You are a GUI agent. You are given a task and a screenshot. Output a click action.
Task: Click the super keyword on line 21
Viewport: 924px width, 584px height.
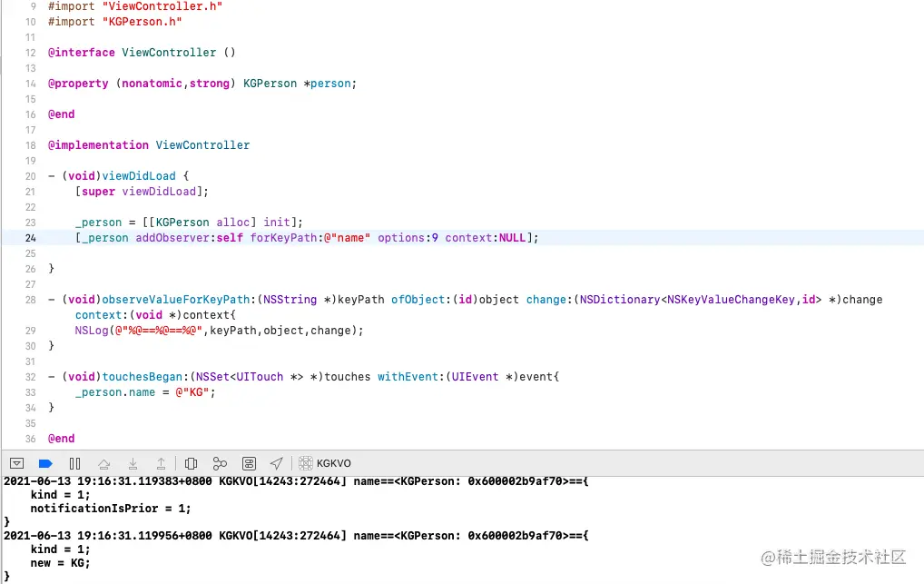click(98, 191)
